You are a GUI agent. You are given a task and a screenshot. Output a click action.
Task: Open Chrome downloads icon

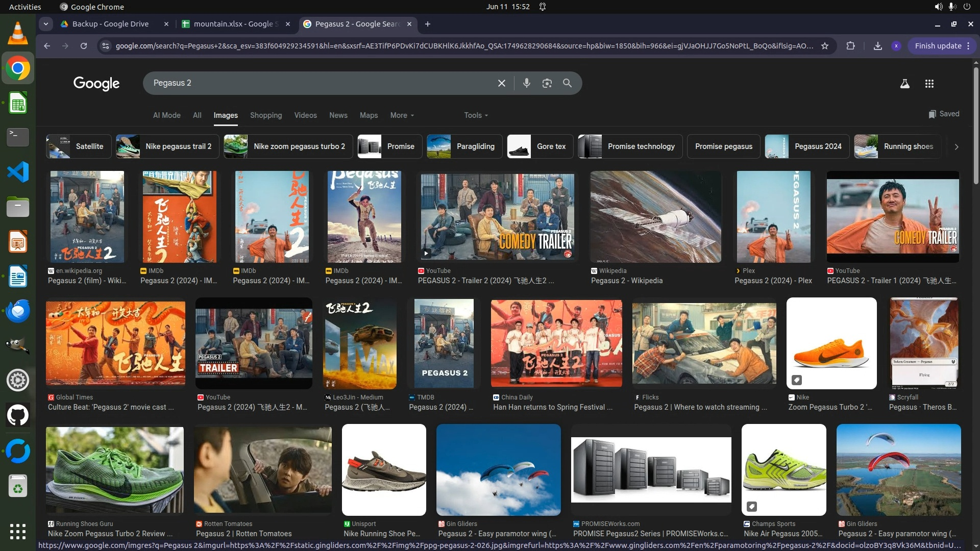pyautogui.click(x=877, y=46)
